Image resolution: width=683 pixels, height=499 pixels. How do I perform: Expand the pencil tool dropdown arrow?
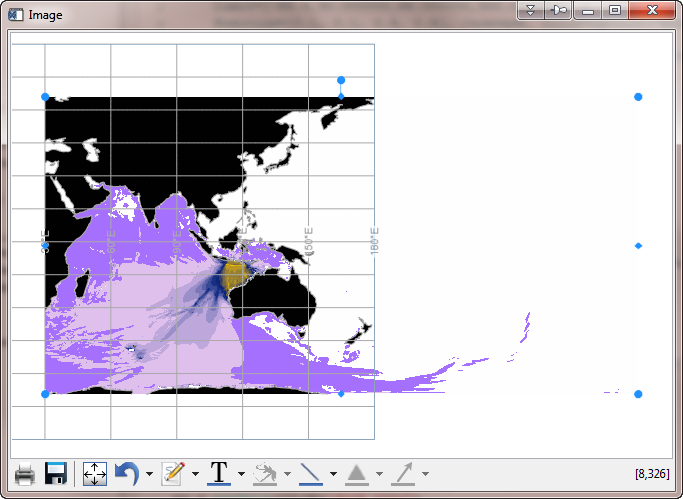point(196,474)
